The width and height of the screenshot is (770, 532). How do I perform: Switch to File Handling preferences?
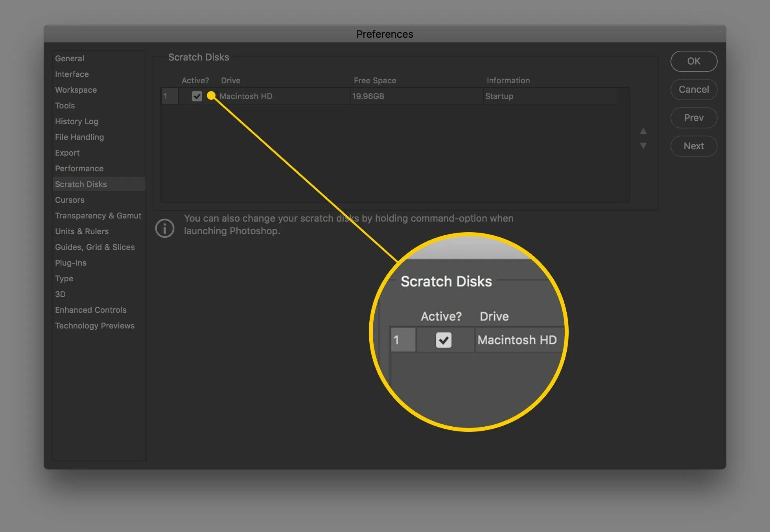tap(79, 137)
